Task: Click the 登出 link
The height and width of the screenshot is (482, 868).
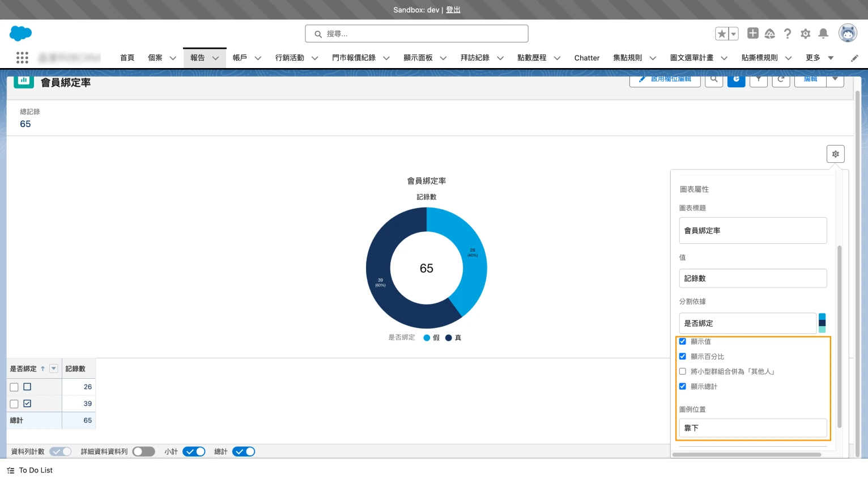Action: click(x=453, y=10)
